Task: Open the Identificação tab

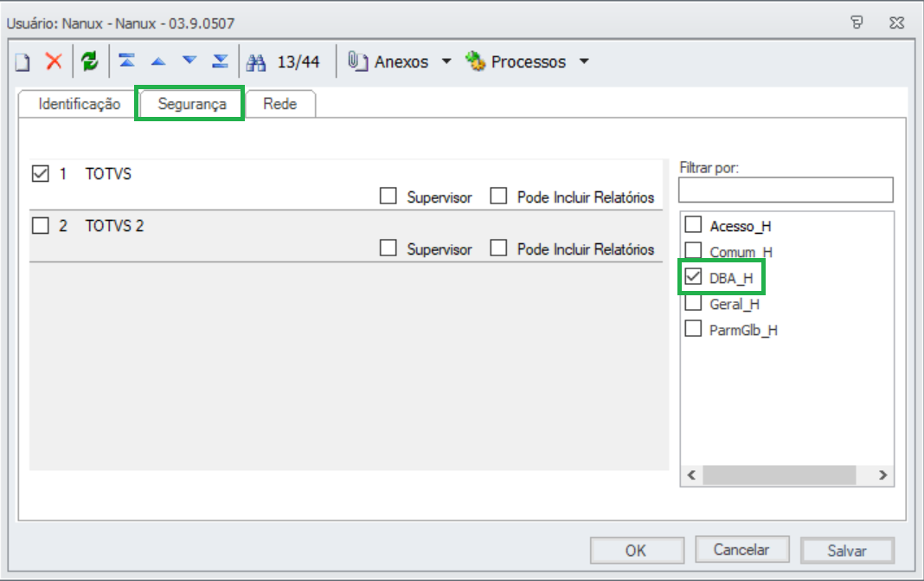Action: pyautogui.click(x=79, y=104)
